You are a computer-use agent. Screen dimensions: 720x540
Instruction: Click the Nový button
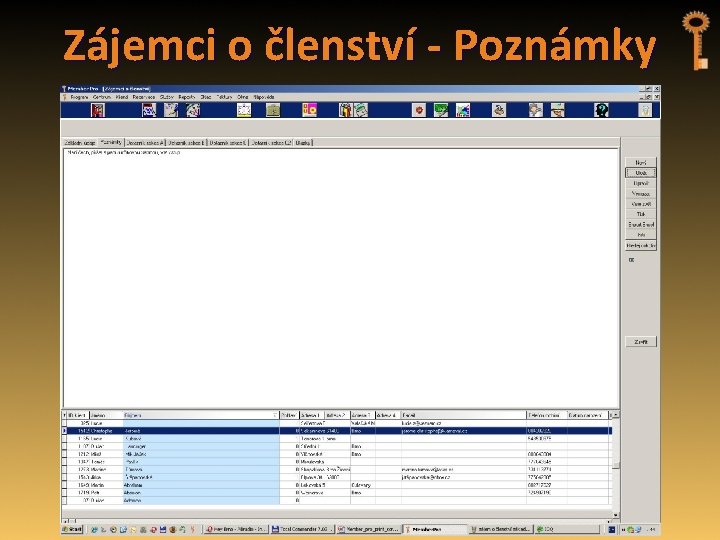(641, 163)
